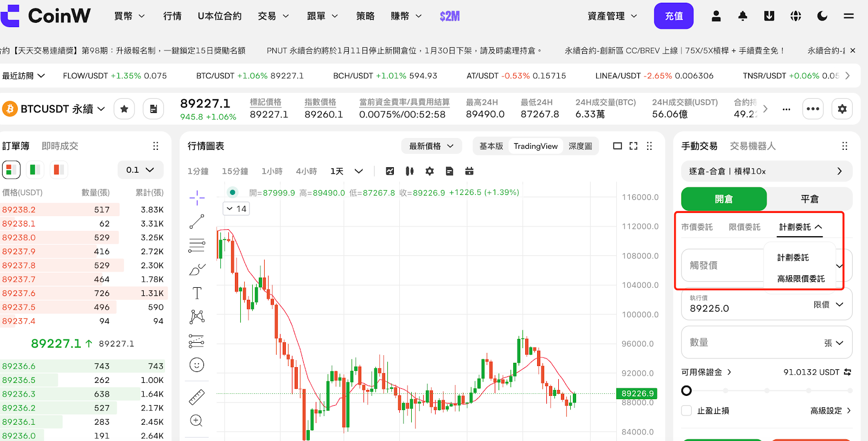This screenshot has height=441, width=868.
Task: Click the 充值 deposit button
Action: pos(674,16)
